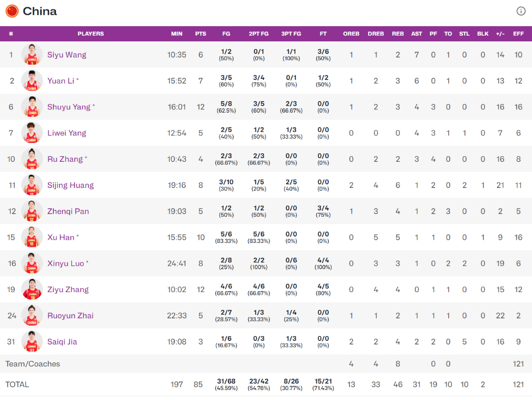Image resolution: width=532 pixels, height=400 pixels.
Task: Click the 3PT FG column header
Action: (x=291, y=34)
